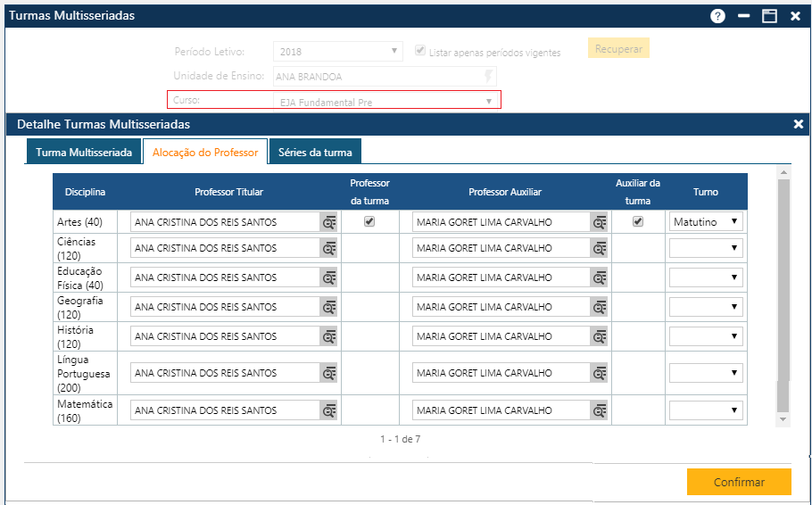Open the Séries da turma tab
Image resolution: width=812 pixels, height=505 pixels.
tap(315, 153)
